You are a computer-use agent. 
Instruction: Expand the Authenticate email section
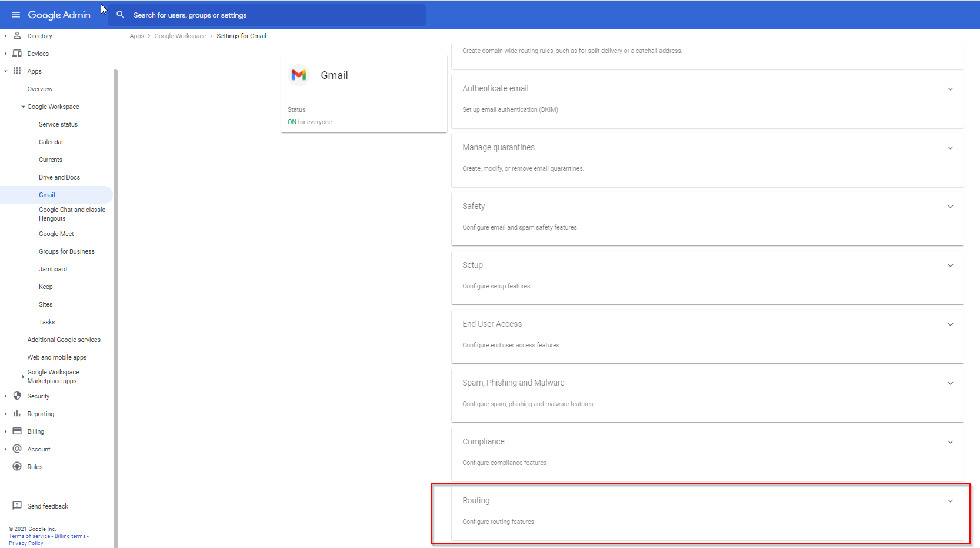point(950,89)
